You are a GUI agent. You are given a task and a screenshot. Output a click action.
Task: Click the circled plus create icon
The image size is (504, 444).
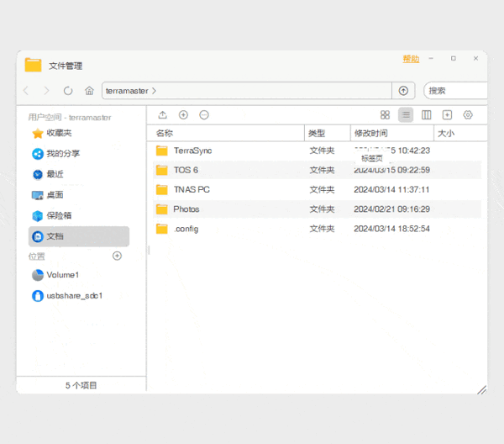point(183,115)
